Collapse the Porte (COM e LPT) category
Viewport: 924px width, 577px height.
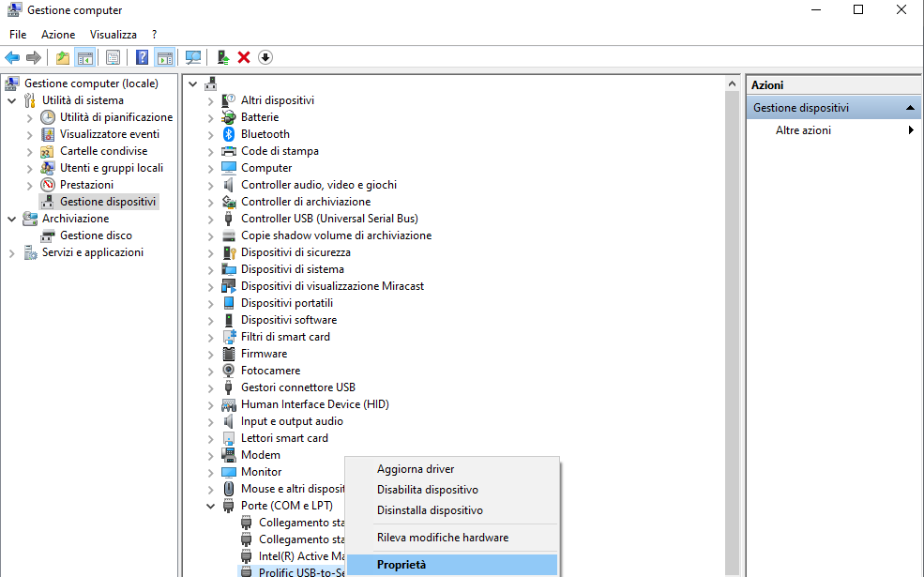click(210, 506)
